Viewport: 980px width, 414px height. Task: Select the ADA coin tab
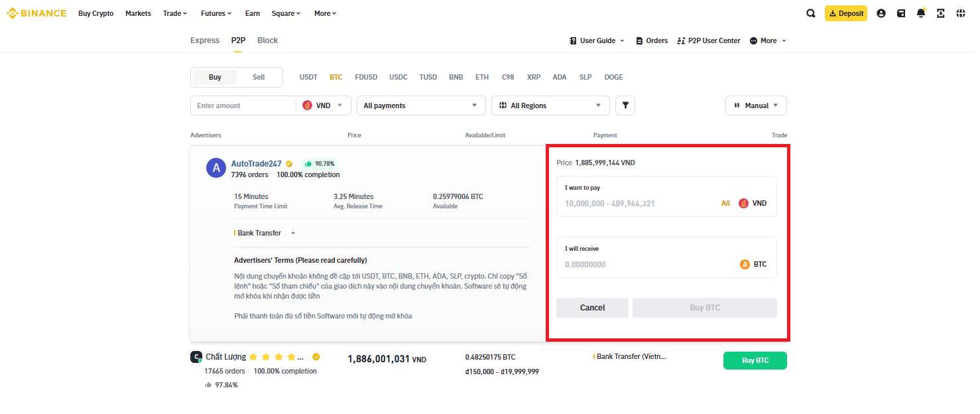click(560, 77)
